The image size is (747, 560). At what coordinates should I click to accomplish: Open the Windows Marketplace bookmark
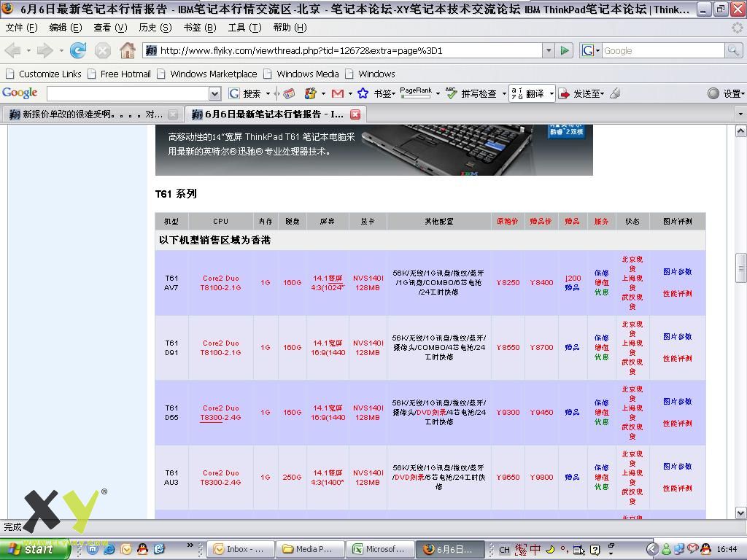[x=206, y=74]
